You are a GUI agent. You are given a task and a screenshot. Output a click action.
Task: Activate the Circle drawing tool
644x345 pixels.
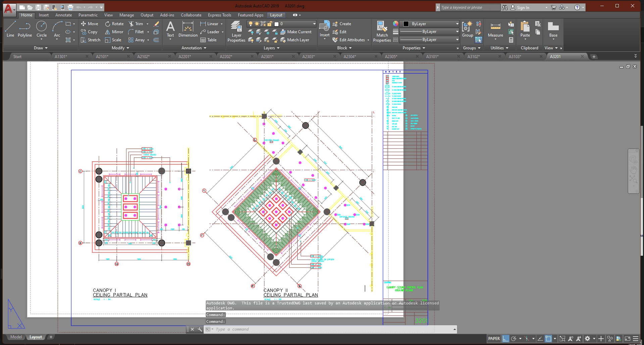(42, 30)
